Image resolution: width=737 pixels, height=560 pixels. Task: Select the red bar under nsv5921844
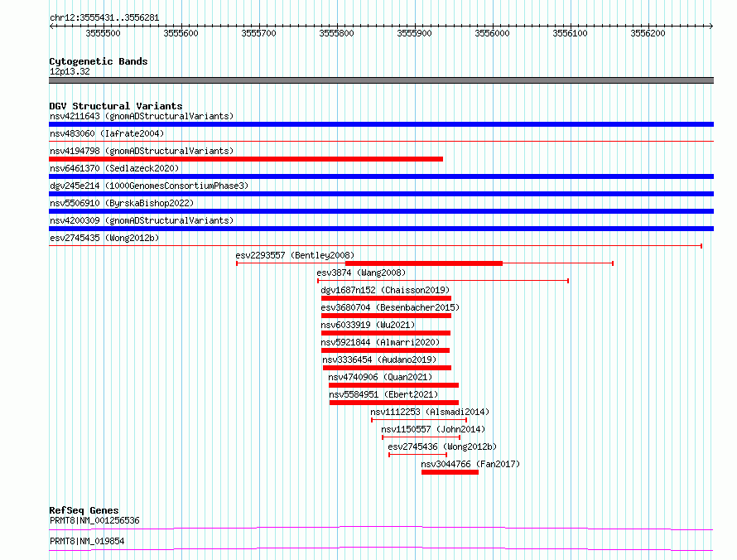pyautogui.click(x=385, y=350)
